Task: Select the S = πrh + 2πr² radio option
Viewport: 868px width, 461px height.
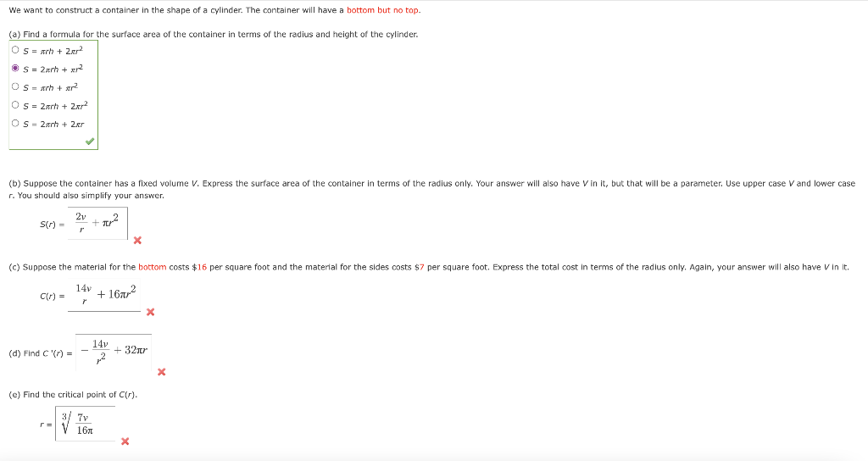Action: coord(15,50)
